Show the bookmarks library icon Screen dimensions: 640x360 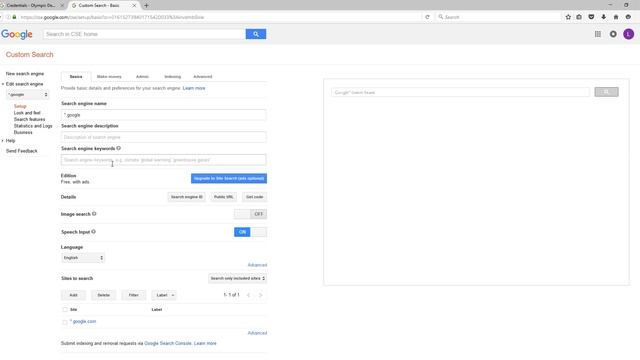click(x=579, y=17)
